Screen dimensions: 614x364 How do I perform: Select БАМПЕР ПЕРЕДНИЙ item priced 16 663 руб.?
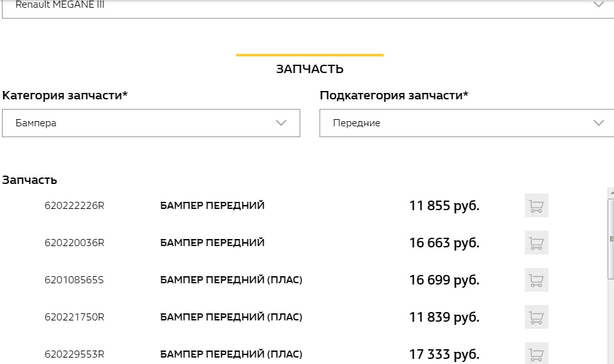click(x=212, y=243)
